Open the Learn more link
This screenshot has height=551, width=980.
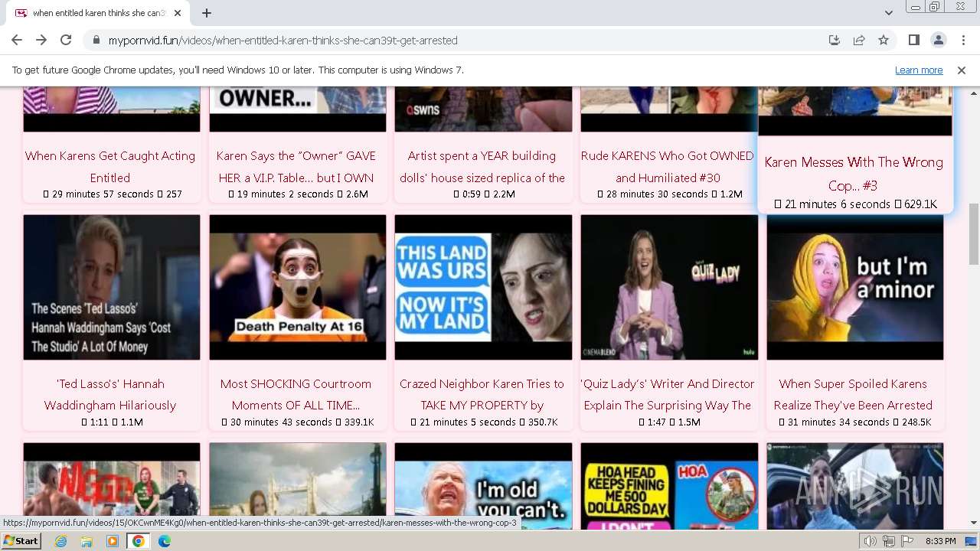pyautogui.click(x=919, y=70)
